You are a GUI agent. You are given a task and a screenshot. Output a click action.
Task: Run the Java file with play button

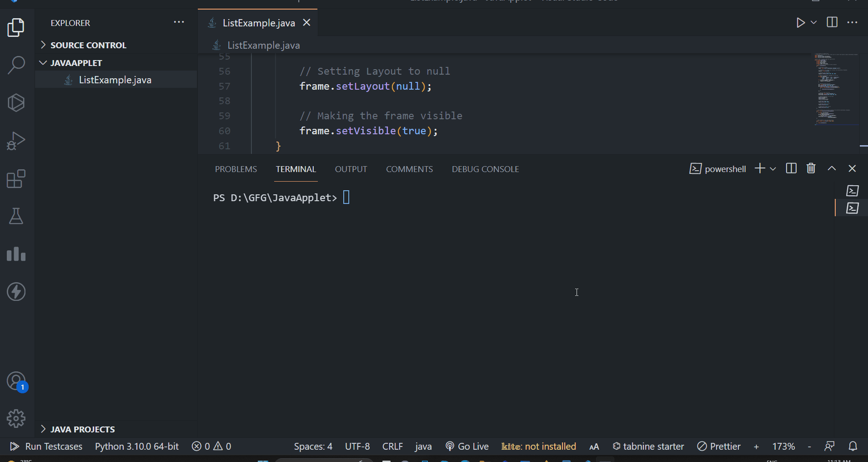coord(800,23)
